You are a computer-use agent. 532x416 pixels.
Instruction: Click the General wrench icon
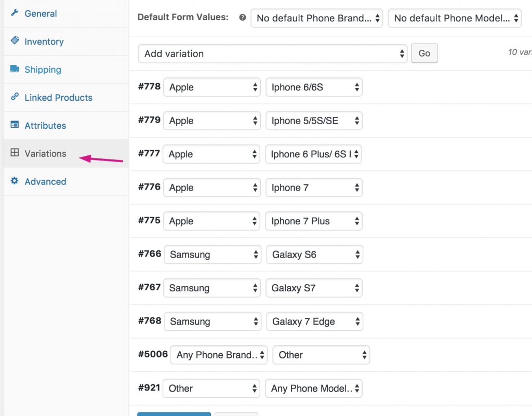click(x=15, y=13)
